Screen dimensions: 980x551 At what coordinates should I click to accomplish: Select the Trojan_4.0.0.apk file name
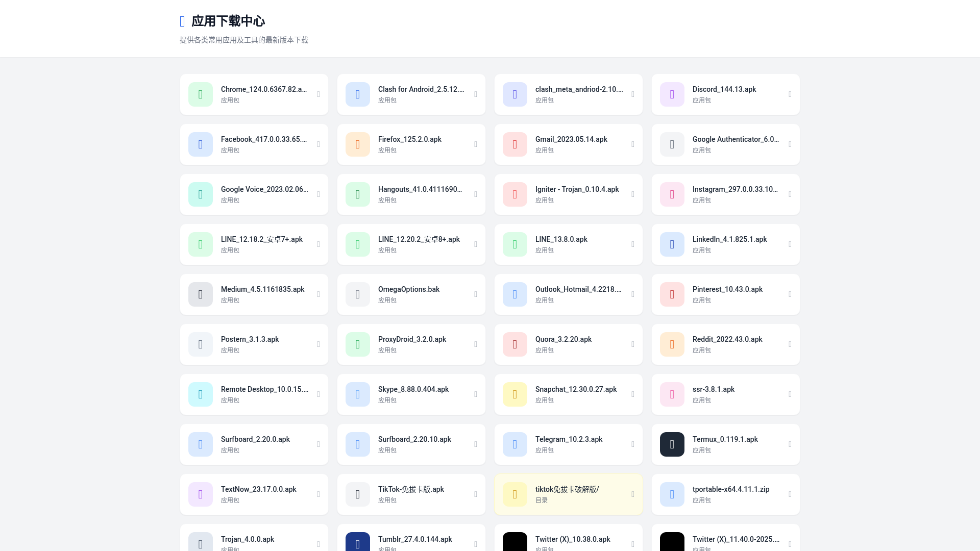coord(248,539)
